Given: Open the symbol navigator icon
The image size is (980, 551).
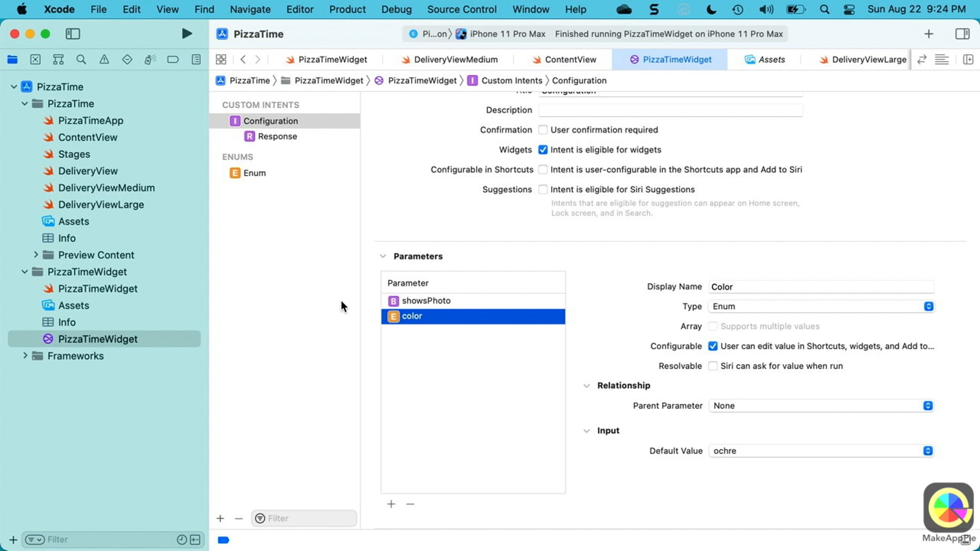Looking at the screenshot, I should 58,60.
